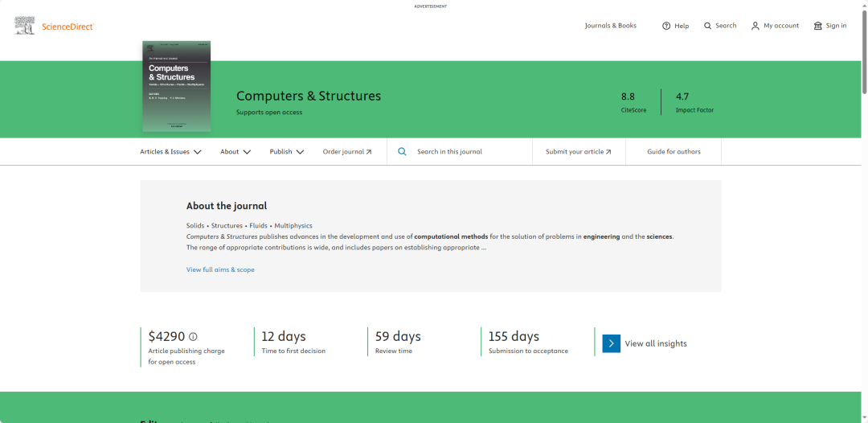
Task: Click the 8.8 CiteScore metric
Action: [633, 102]
